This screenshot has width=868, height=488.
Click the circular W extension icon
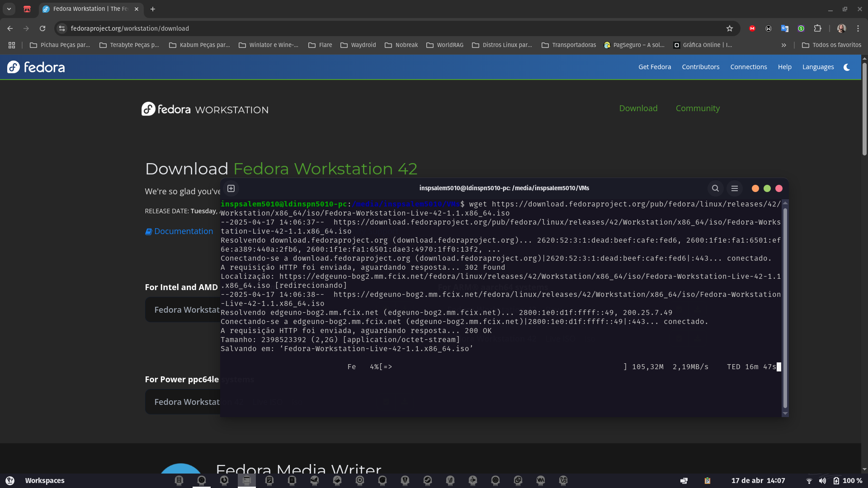click(769, 28)
